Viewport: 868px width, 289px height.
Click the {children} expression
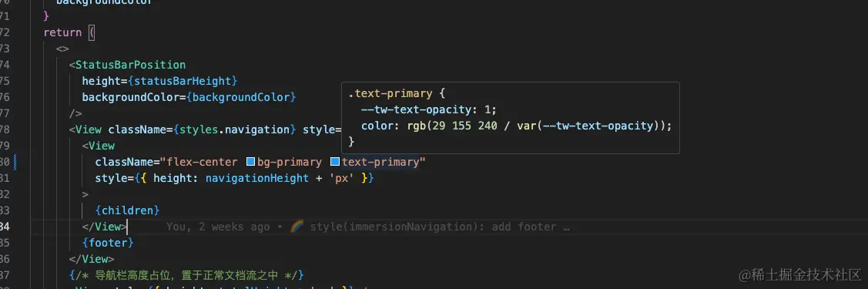tap(127, 210)
